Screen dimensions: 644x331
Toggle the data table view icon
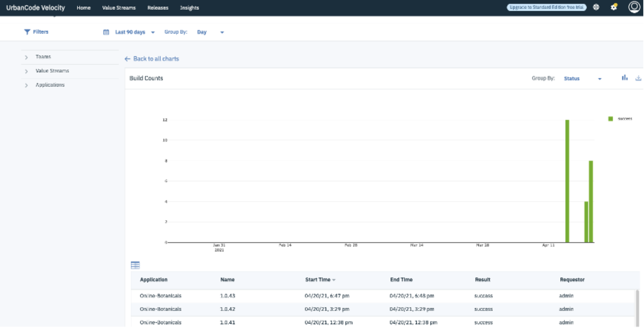135,265
